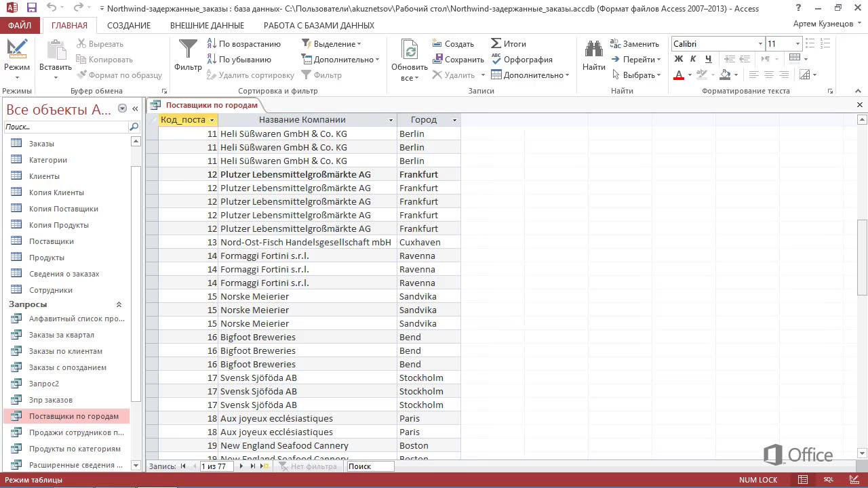Go to next record navigation button

241,466
